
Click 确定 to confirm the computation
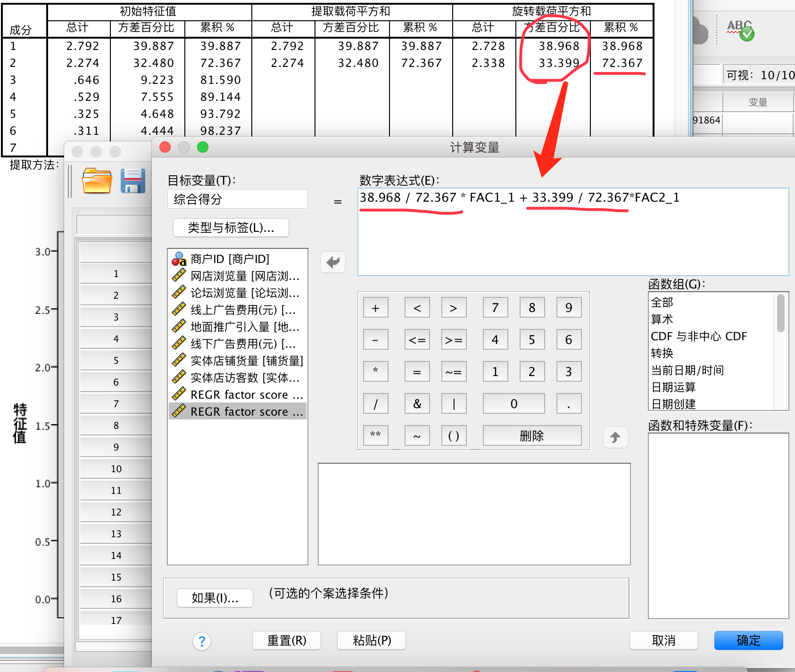(x=748, y=640)
